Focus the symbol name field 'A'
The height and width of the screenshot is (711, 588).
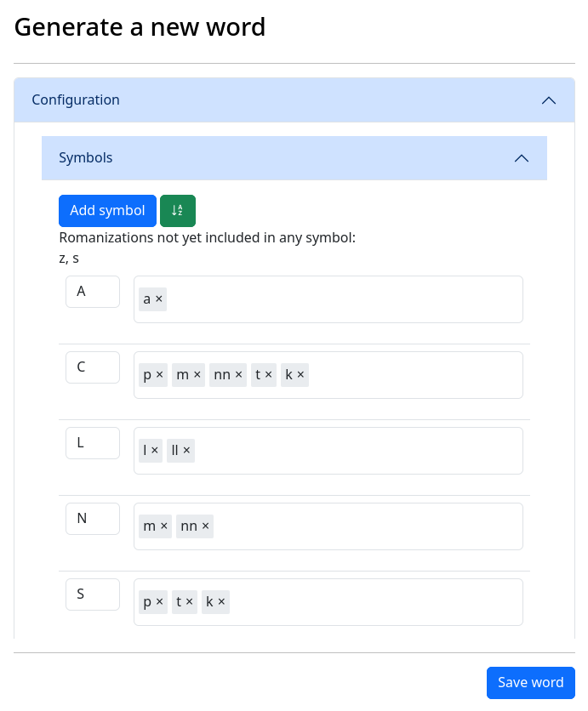pos(93,292)
